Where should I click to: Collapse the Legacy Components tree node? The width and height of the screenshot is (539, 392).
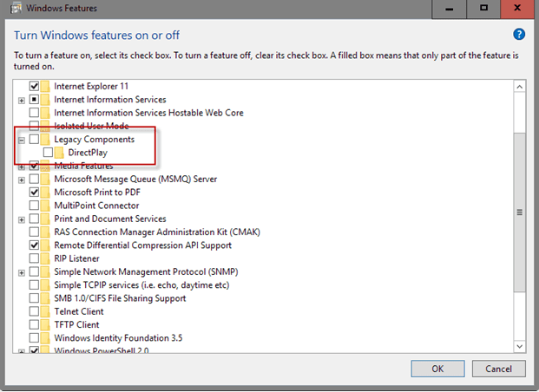[x=21, y=140]
